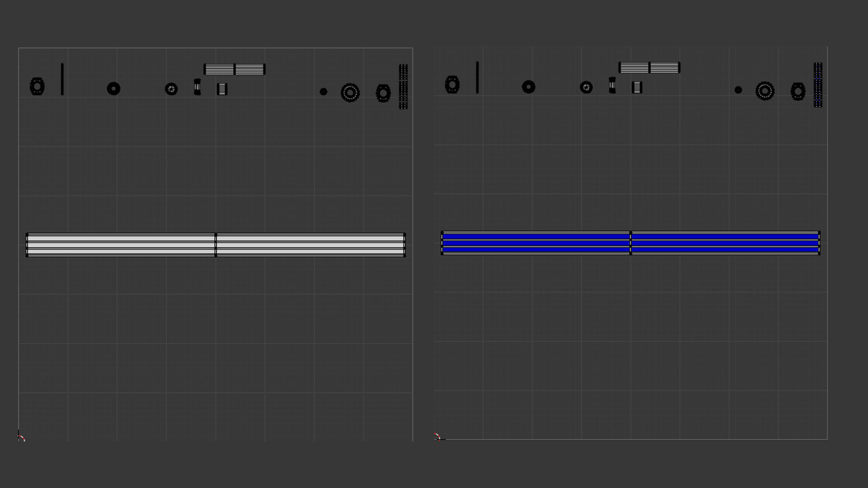The image size is (868, 488).
Task: Select the gear-patterned round island in right layout
Action: 586,87
